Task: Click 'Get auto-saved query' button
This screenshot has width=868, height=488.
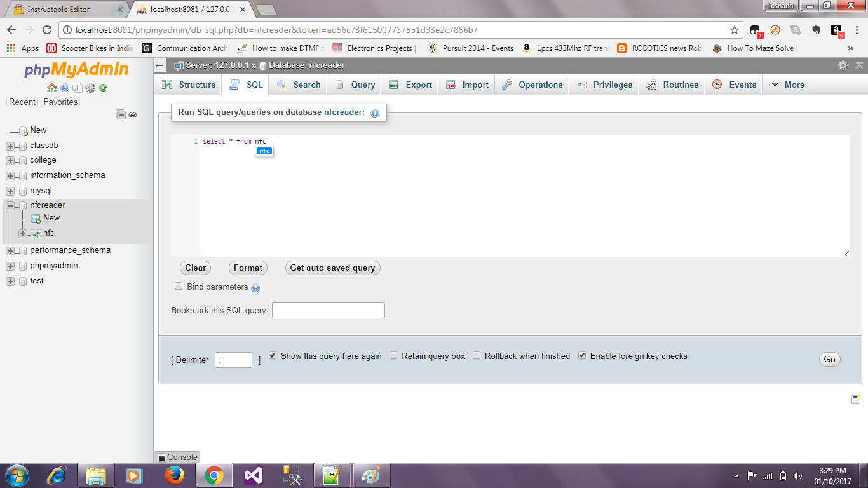Action: [332, 268]
